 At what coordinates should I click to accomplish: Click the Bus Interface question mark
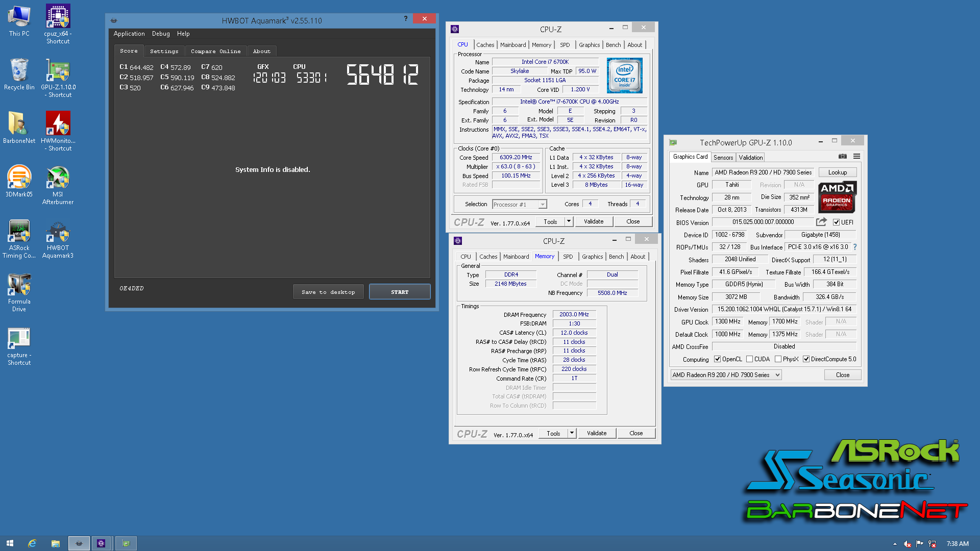click(855, 247)
